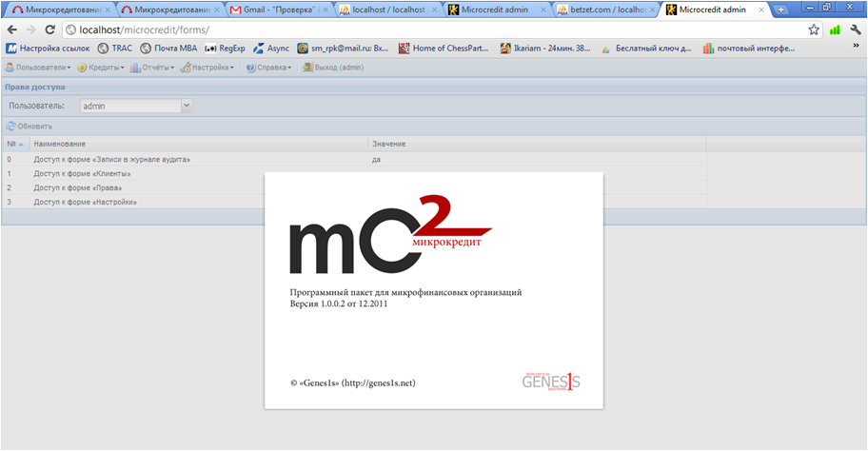868x451 pixels.
Task: Show more bookmarks via double chevron
Action: pos(856,47)
